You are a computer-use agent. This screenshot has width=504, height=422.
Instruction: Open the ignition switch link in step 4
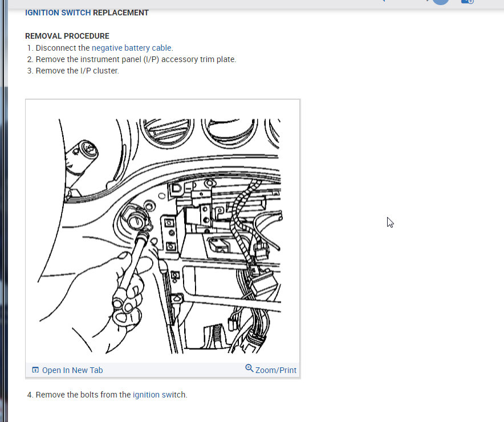[160, 395]
